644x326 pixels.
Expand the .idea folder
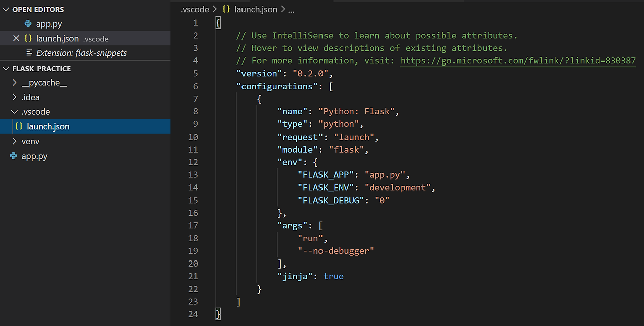[x=14, y=97]
